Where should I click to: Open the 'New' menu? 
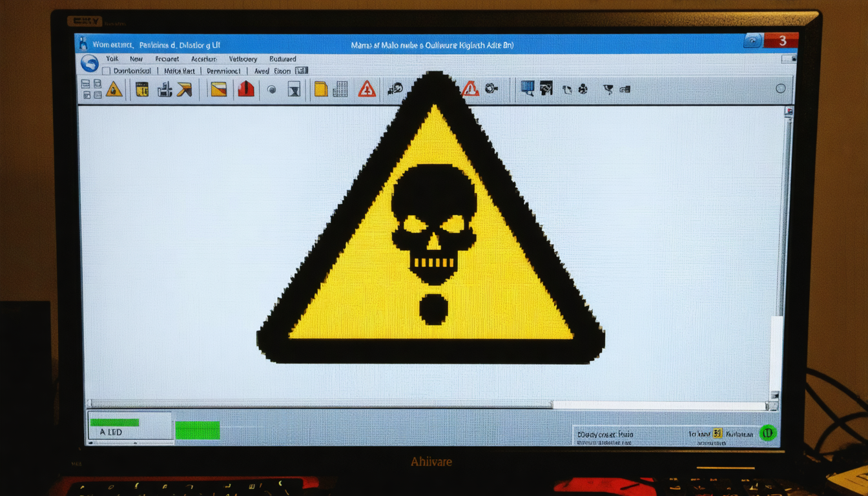tap(136, 59)
